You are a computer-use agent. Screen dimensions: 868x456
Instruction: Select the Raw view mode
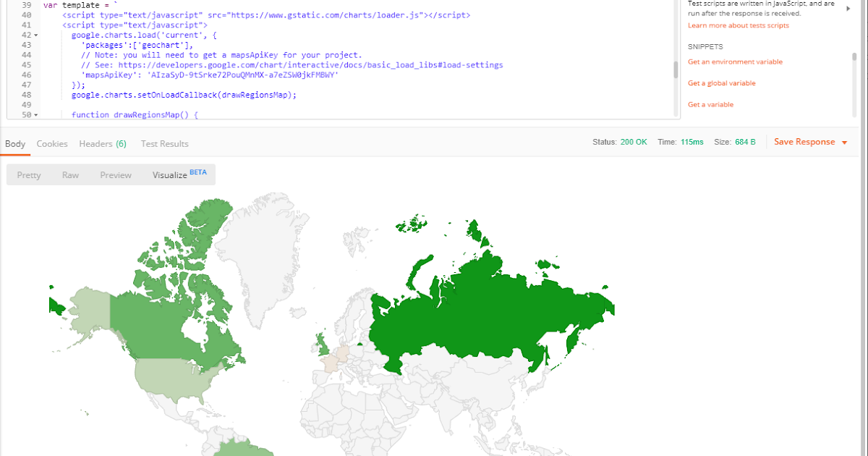pos(70,175)
